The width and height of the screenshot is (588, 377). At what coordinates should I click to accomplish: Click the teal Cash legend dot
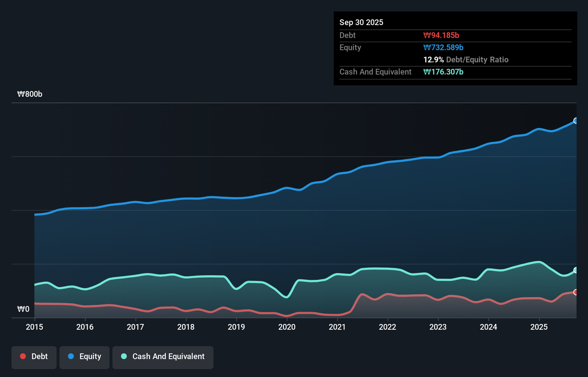click(x=124, y=356)
